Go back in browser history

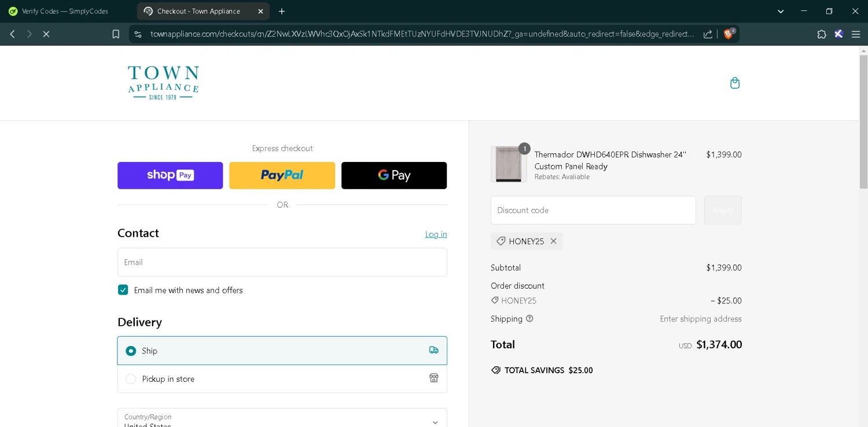(x=12, y=34)
